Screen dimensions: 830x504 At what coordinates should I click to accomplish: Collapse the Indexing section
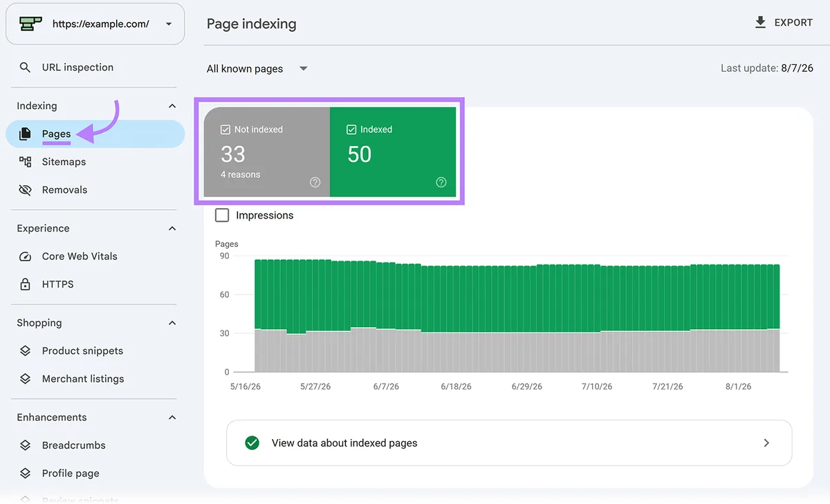pyautogui.click(x=172, y=106)
